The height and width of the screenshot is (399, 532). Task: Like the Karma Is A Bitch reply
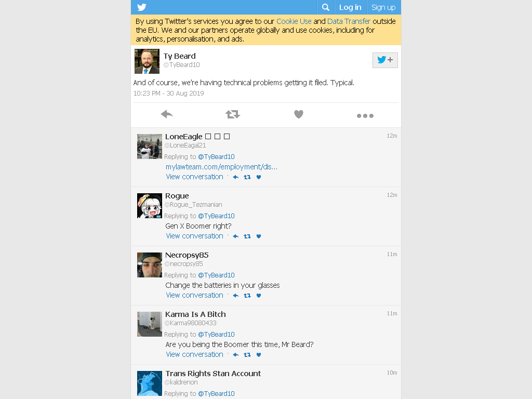(259, 355)
